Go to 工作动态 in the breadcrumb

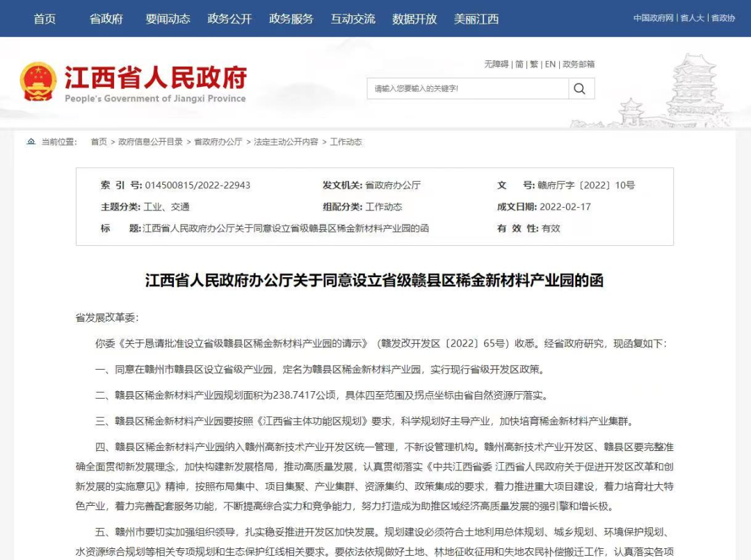tap(346, 142)
